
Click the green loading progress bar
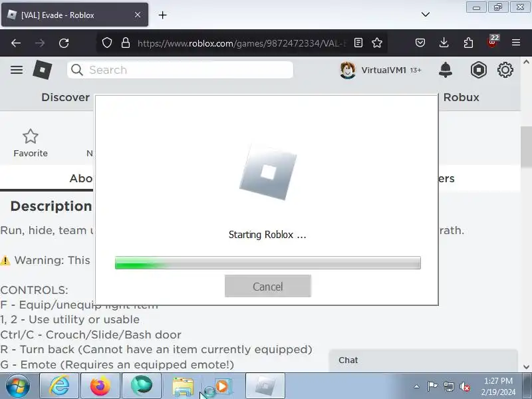(x=268, y=263)
